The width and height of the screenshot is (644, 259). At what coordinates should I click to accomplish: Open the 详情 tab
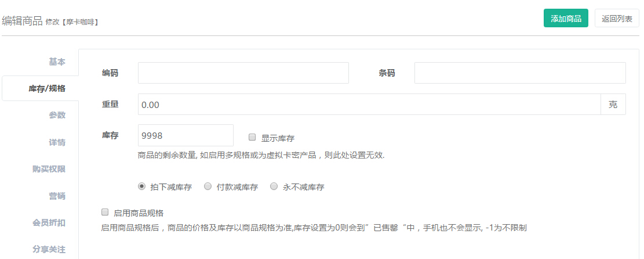pos(57,142)
